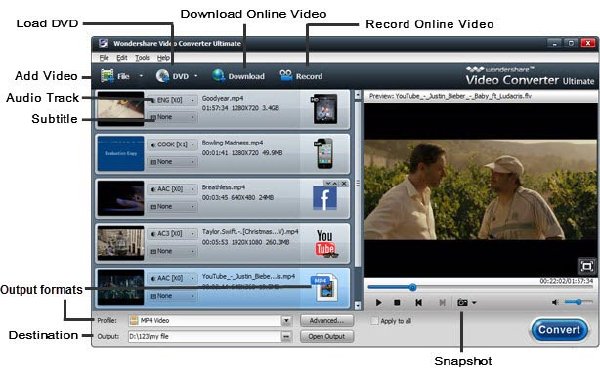Click the browse button next to Output path

pyautogui.click(x=285, y=336)
